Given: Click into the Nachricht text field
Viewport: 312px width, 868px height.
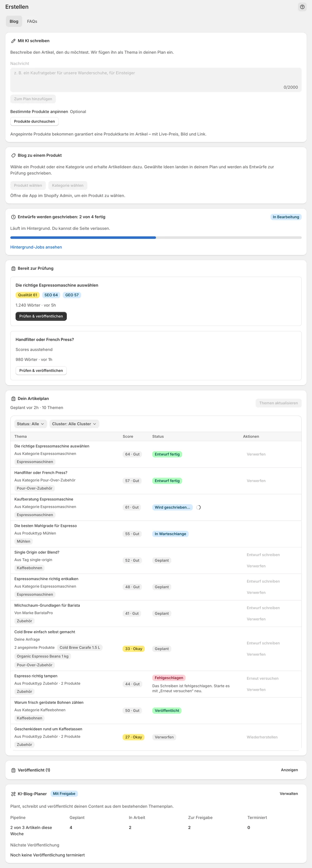Looking at the screenshot, I should pos(156,80).
